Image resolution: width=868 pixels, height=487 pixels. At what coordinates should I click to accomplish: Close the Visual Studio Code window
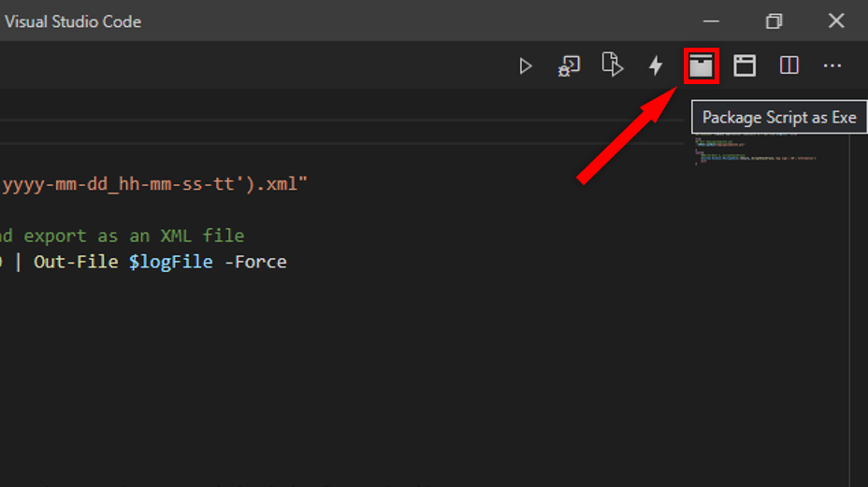click(836, 21)
